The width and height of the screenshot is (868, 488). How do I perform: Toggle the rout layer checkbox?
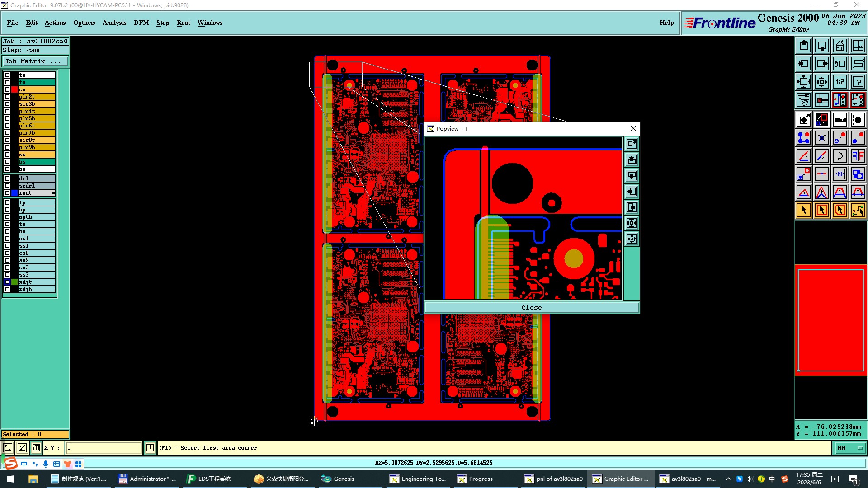click(7, 193)
